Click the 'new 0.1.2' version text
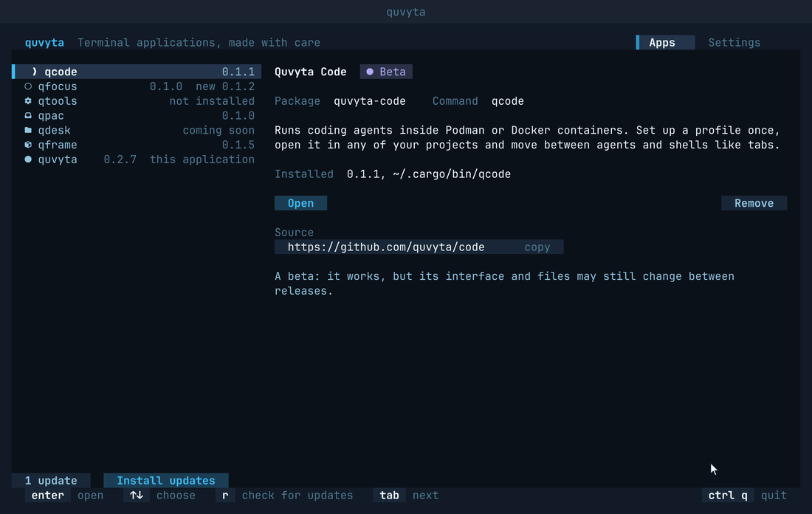Screen dimensions: 812x514 coord(224,86)
